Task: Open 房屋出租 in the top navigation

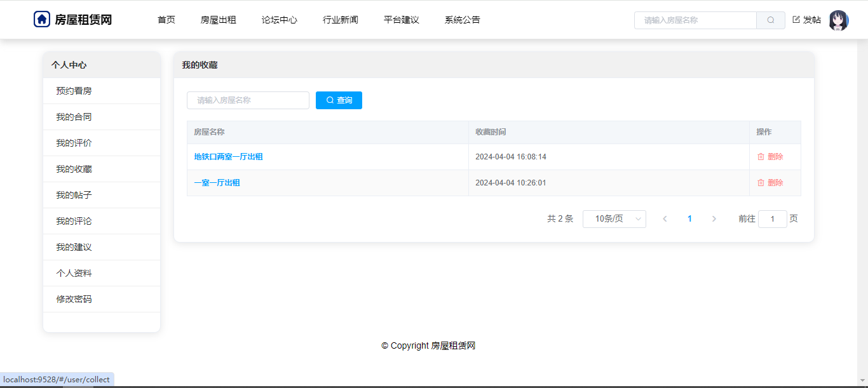Action: (x=218, y=20)
